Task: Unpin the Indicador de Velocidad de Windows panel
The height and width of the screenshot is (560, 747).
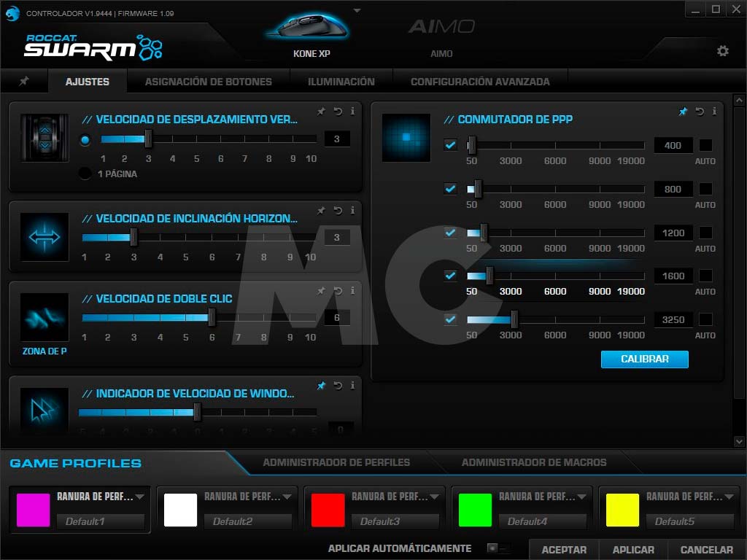Action: [x=321, y=386]
